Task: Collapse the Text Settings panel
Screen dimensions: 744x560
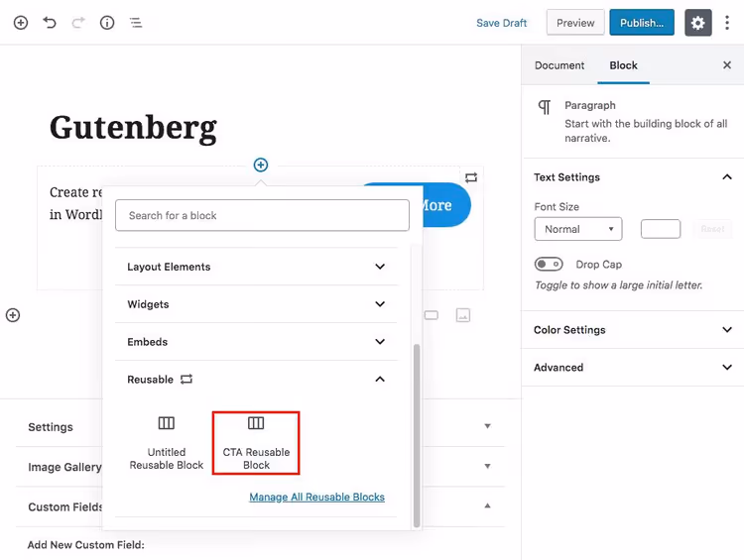Action: [633, 176]
